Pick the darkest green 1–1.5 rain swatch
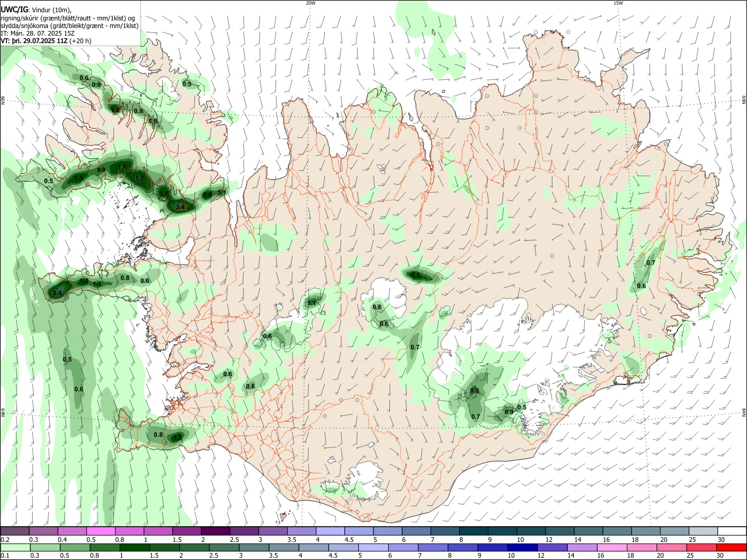The width and height of the screenshot is (747, 560). tap(135, 547)
